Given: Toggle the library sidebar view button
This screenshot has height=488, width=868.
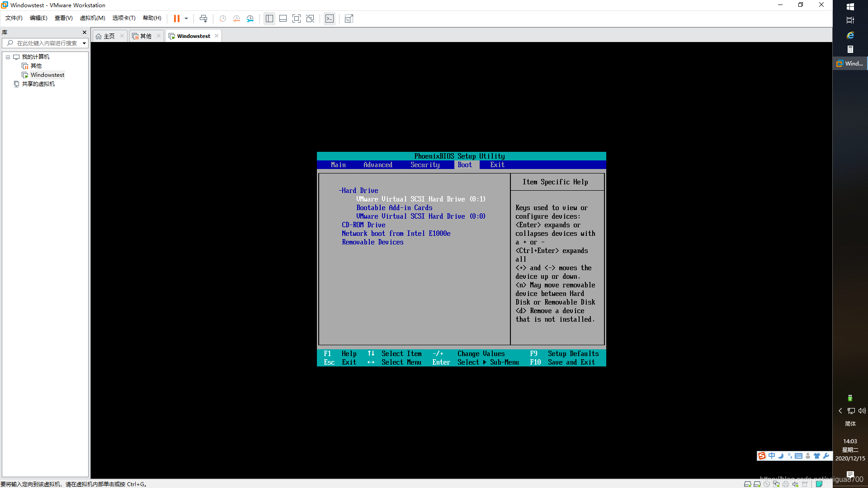Looking at the screenshot, I should coord(269,19).
